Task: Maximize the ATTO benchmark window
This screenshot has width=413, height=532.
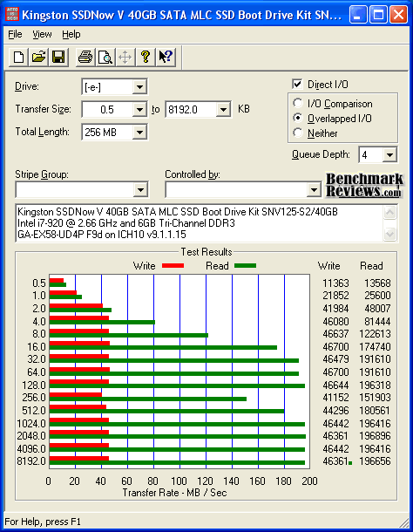Action: (378, 15)
